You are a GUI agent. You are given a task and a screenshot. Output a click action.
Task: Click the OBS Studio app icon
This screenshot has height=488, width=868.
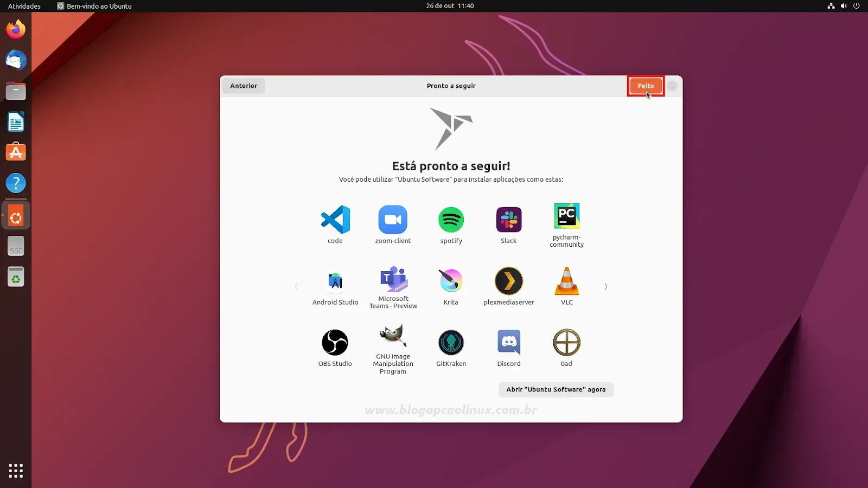(x=335, y=342)
